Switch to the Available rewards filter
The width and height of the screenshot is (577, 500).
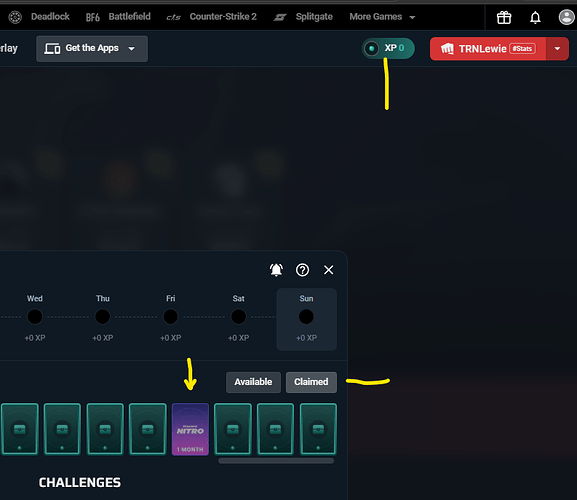tap(253, 382)
